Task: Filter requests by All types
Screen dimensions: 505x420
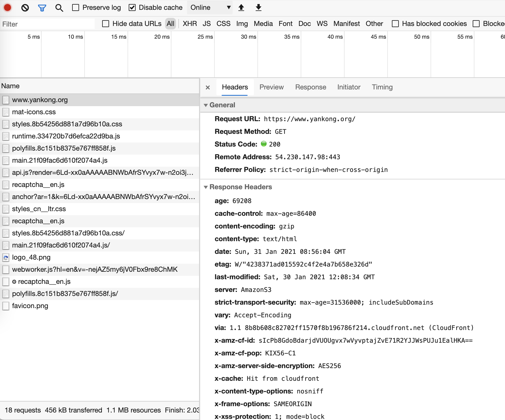Action: 171,24
